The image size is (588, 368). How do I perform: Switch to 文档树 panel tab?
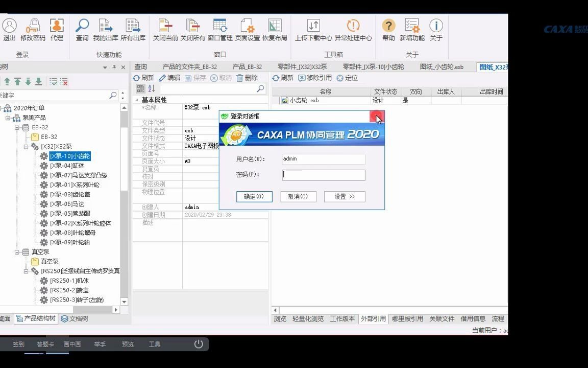(75, 319)
